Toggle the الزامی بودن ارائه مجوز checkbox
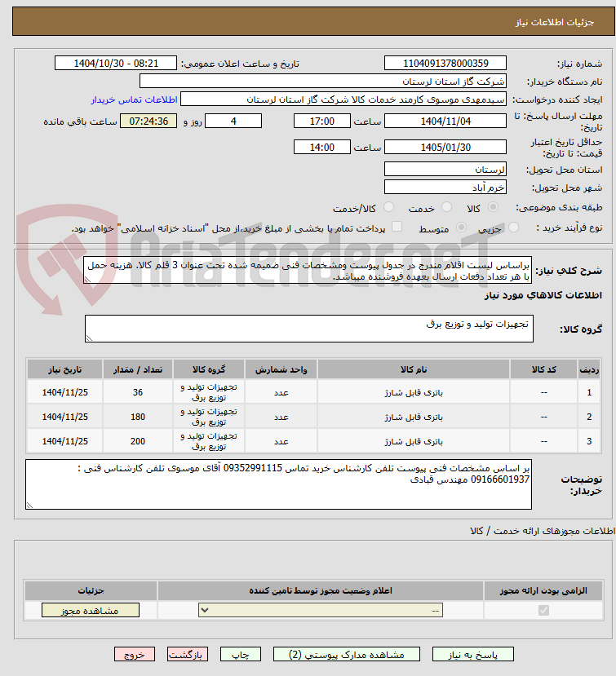The image size is (616, 676). [543, 611]
